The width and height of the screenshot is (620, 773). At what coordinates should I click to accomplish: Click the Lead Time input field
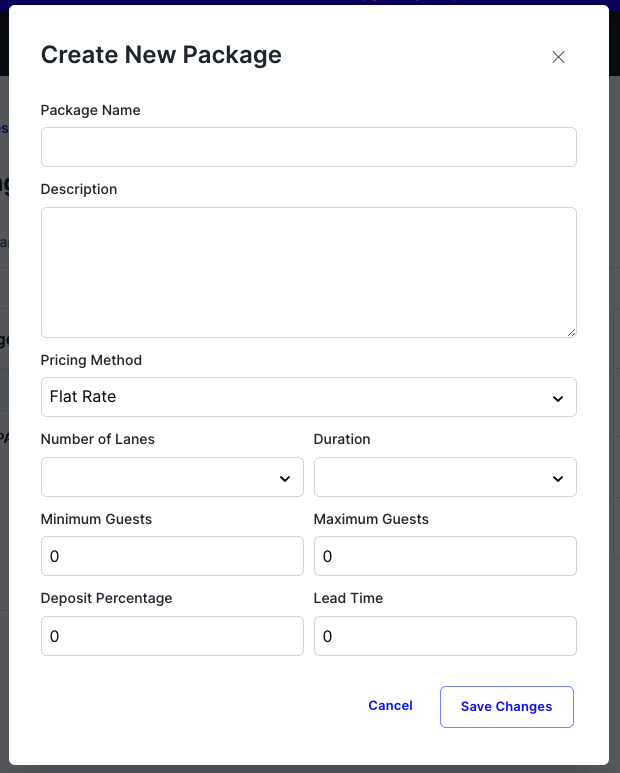pyautogui.click(x=445, y=636)
